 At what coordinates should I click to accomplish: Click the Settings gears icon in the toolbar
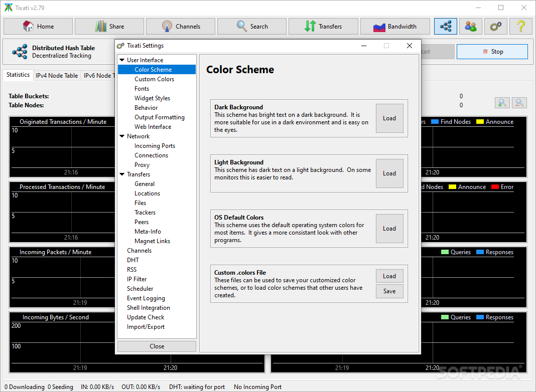tap(496, 26)
